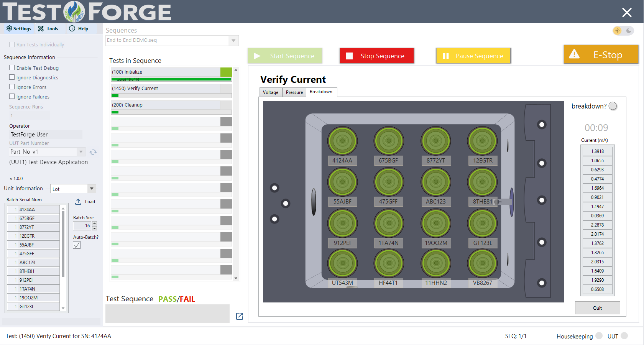Refresh the UUT Part Number list
The image size is (644, 345).
pos(93,152)
